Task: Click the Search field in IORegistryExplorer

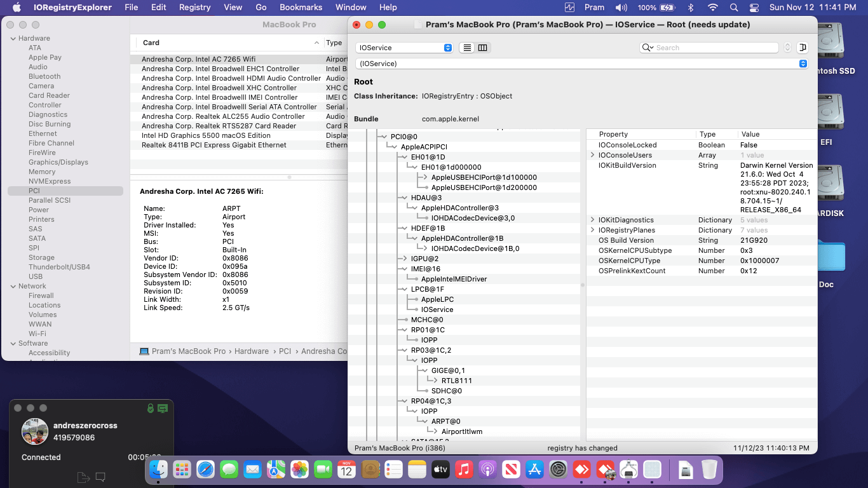Action: (x=709, y=48)
